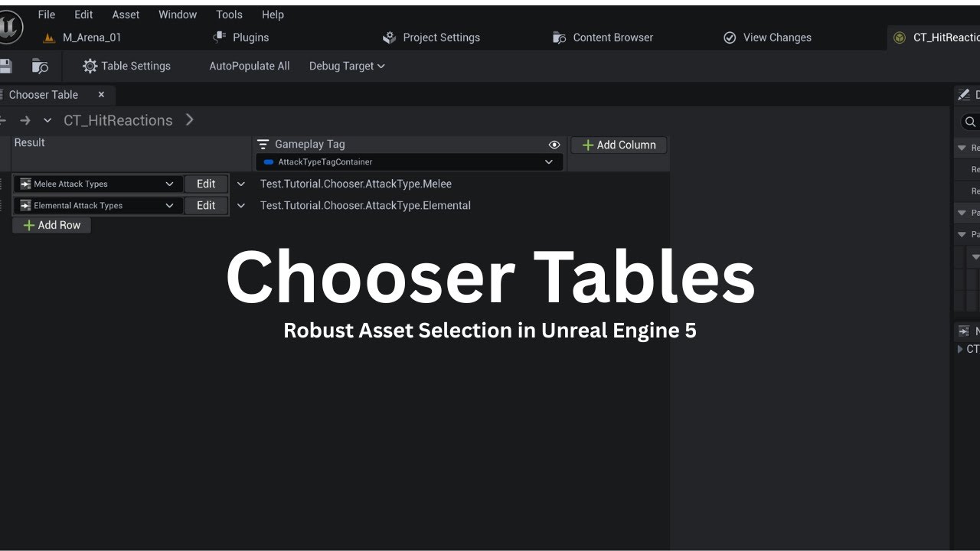Open the Debug Target dropdown

(347, 66)
